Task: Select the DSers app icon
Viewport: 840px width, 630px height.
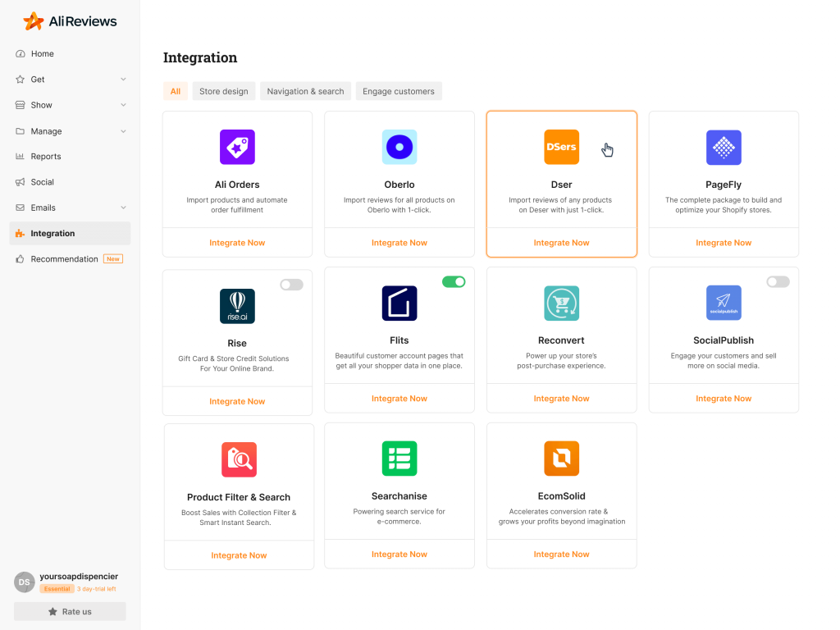Action: coord(561,147)
